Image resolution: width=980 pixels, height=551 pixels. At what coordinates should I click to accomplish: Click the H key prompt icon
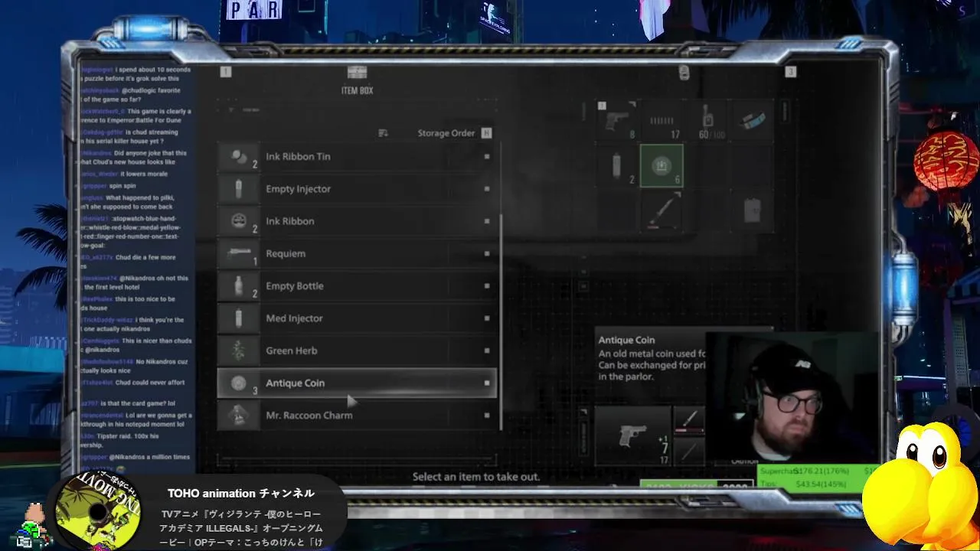coord(486,133)
